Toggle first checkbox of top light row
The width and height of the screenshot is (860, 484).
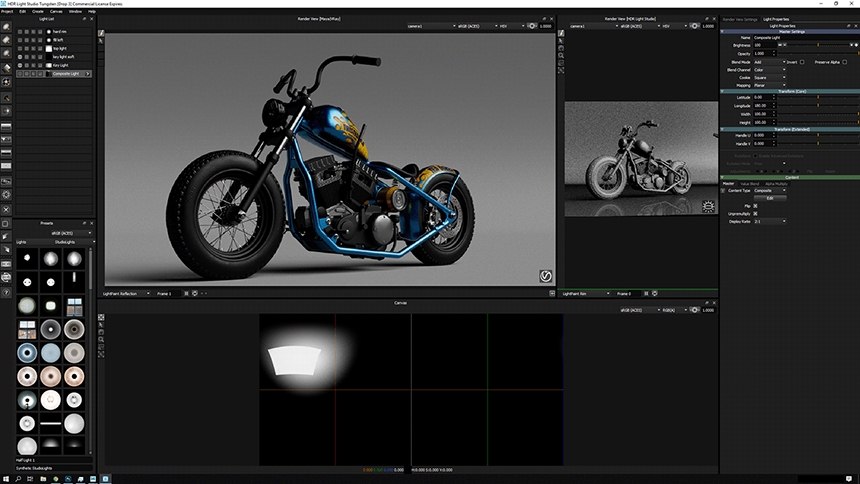20,48
